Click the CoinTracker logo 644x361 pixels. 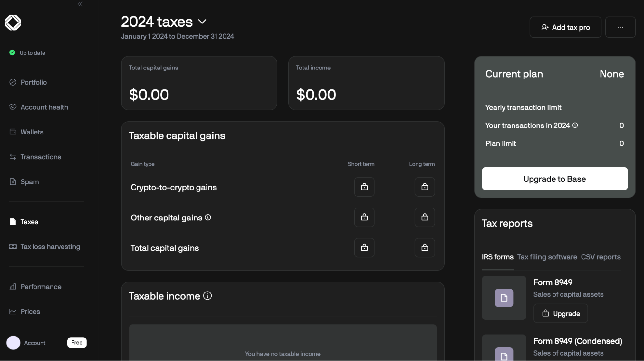(x=13, y=23)
